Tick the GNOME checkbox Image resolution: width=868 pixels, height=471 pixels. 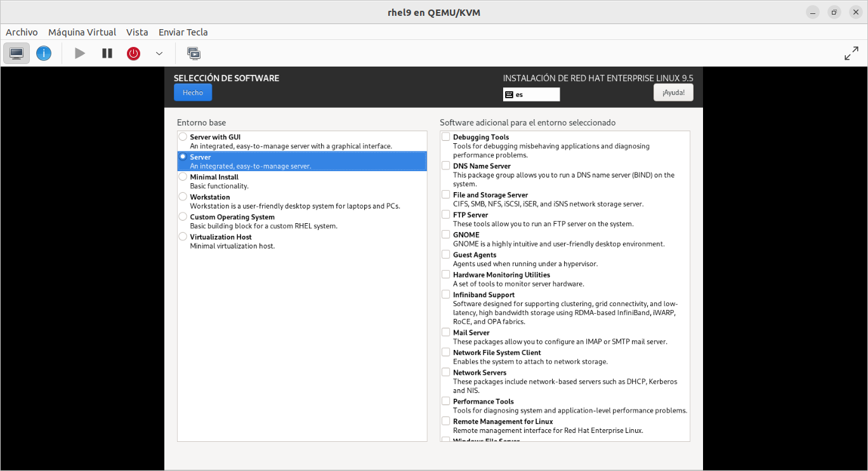446,235
